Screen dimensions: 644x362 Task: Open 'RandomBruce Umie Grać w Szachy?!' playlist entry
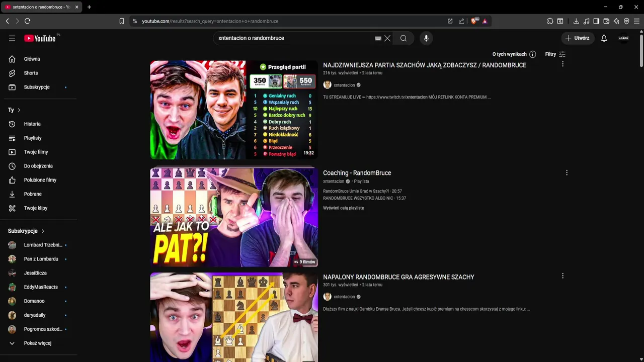362,191
